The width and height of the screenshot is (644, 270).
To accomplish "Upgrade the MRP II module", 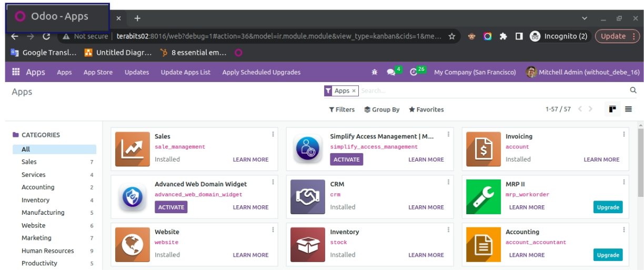I will click(608, 207).
